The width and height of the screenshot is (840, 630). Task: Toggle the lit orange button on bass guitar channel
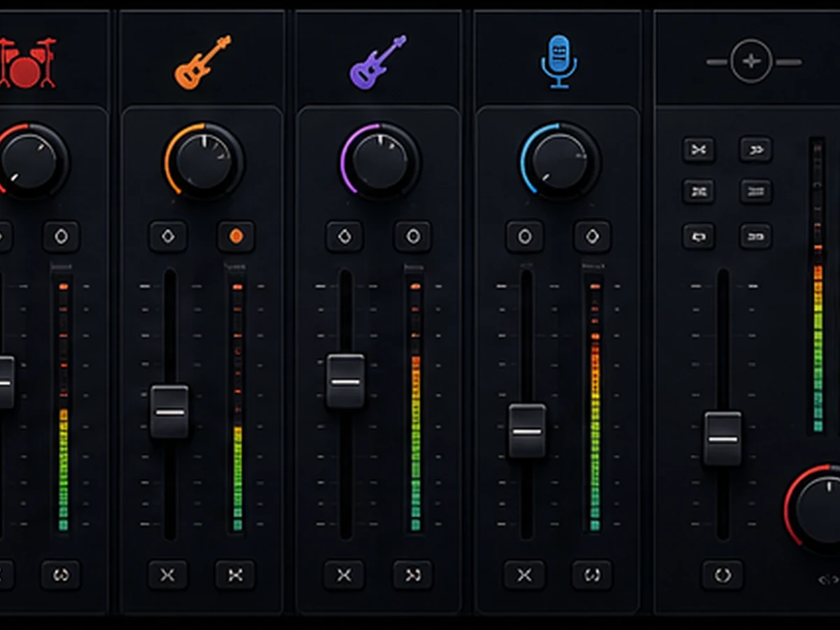(236, 237)
